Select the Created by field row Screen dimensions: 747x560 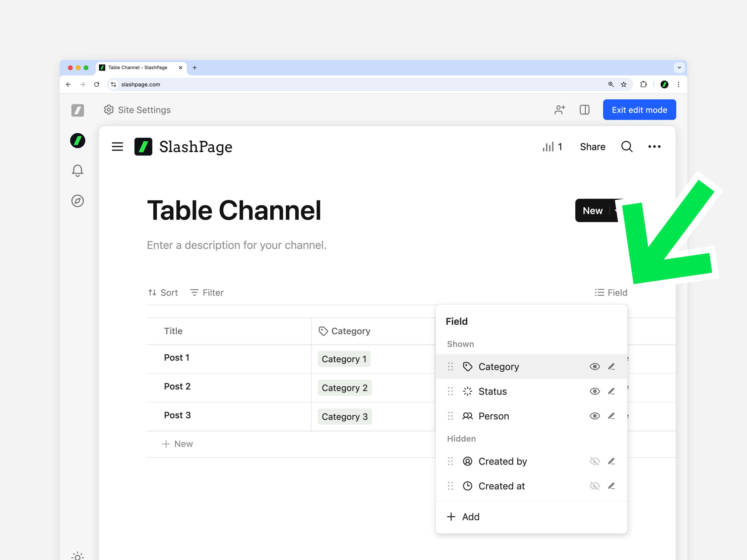pos(532,461)
